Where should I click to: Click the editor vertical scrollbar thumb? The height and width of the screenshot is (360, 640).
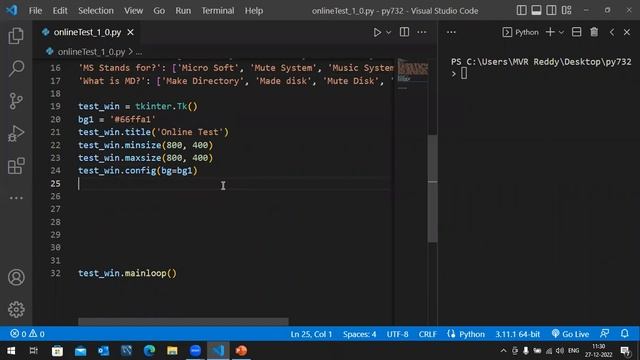click(x=432, y=189)
